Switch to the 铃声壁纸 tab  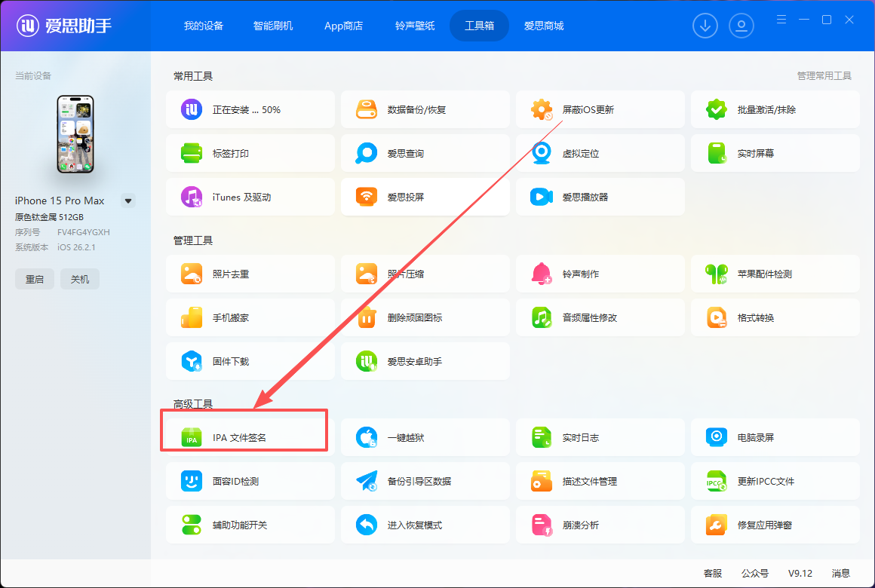coord(415,26)
